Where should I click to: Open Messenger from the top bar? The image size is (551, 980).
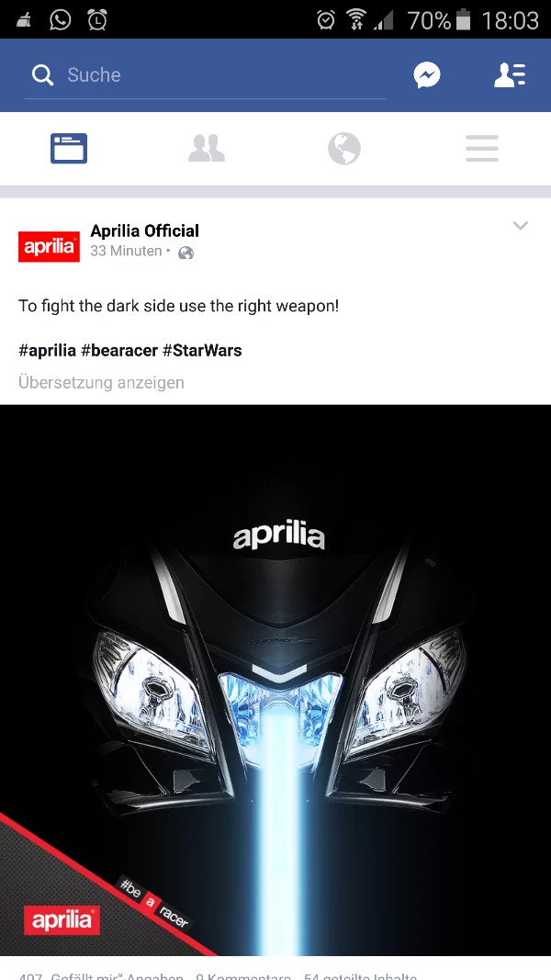coord(427,75)
